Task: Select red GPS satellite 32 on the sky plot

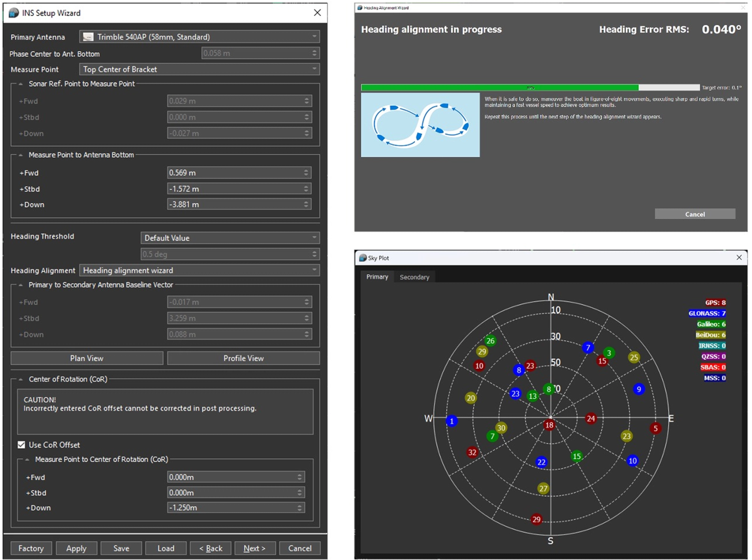Action: (472, 452)
